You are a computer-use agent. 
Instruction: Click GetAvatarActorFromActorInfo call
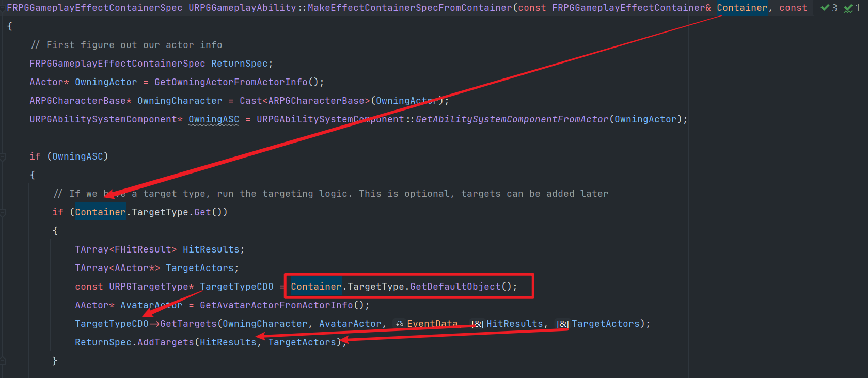pos(276,305)
